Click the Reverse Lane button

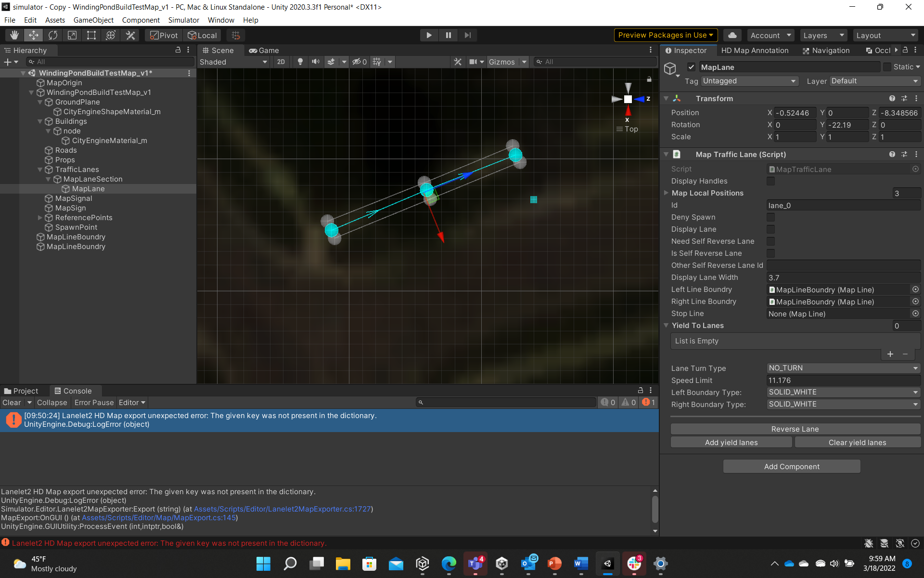(795, 429)
